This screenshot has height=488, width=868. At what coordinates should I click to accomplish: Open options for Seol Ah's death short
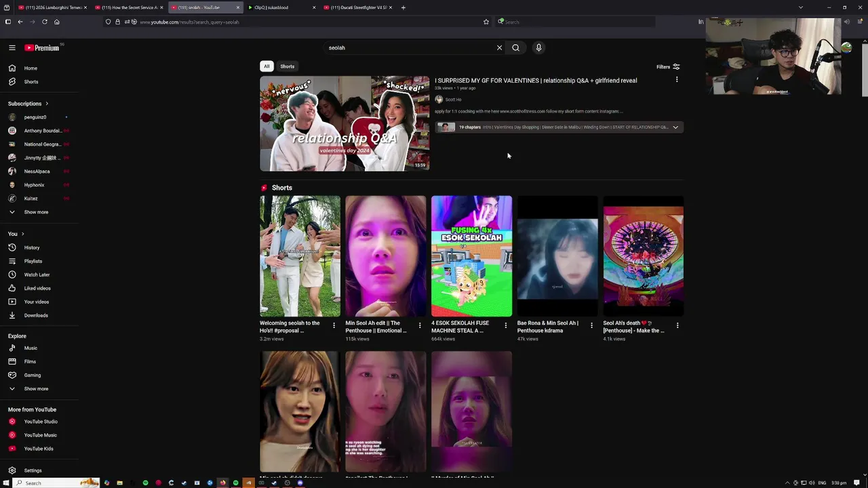[x=677, y=325]
